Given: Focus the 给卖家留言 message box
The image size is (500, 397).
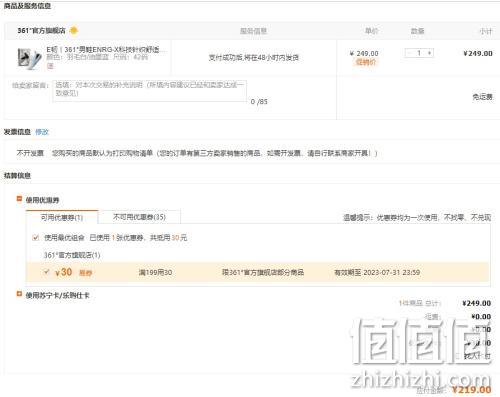Looking at the screenshot, I should click(149, 90).
